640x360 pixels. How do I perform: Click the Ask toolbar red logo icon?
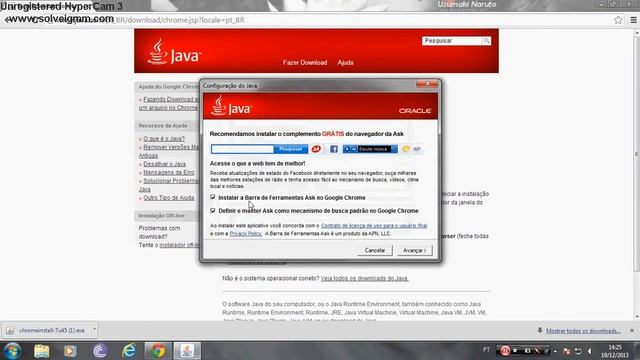click(316, 149)
